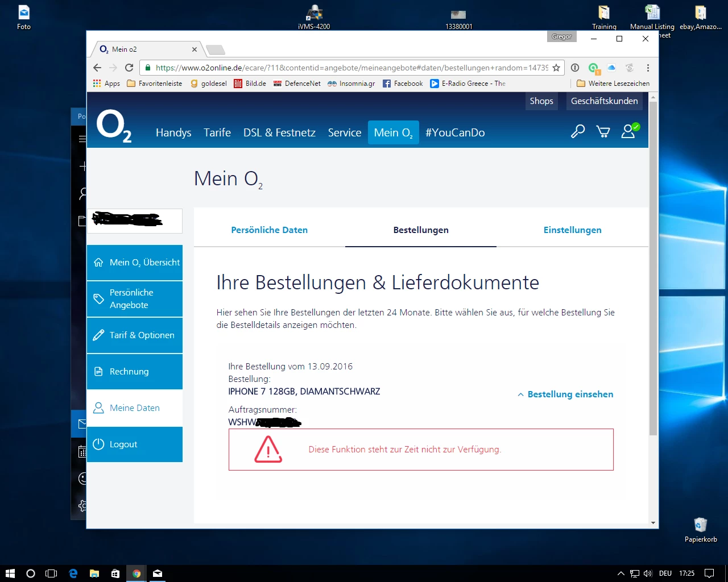728x582 pixels.
Task: Click the O2 logo in header
Action: (114, 126)
